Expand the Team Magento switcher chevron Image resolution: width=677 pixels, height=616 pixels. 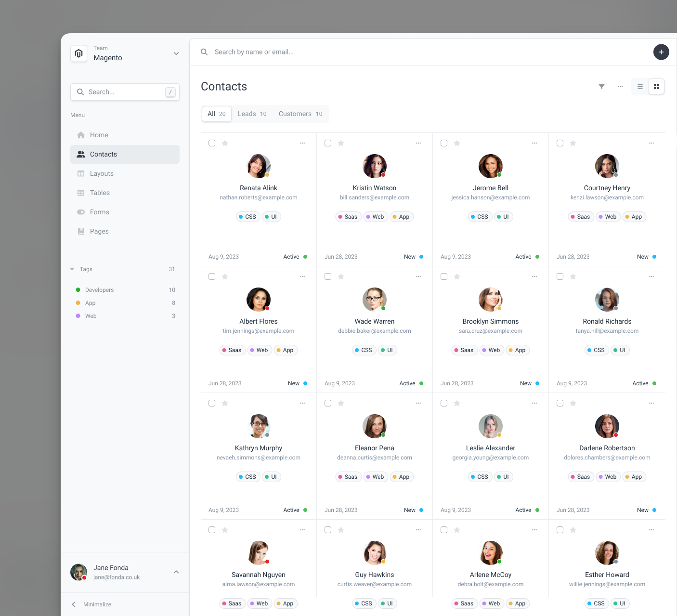click(176, 53)
